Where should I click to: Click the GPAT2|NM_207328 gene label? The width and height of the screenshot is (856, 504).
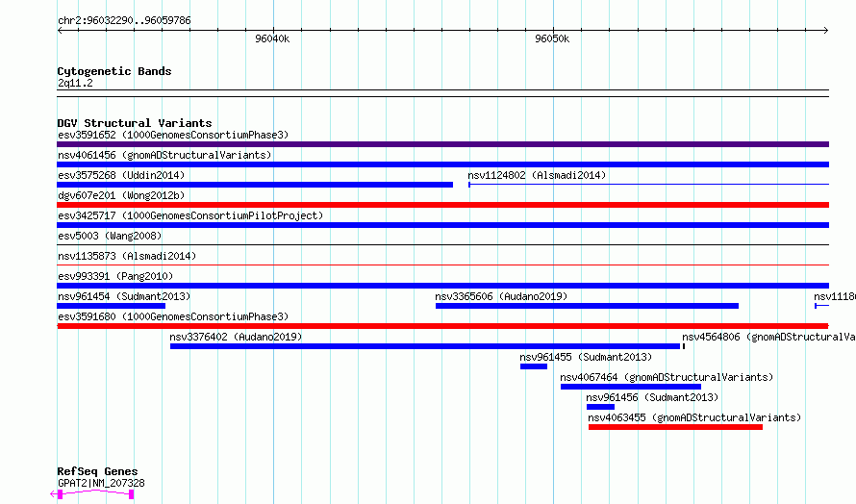[101, 483]
